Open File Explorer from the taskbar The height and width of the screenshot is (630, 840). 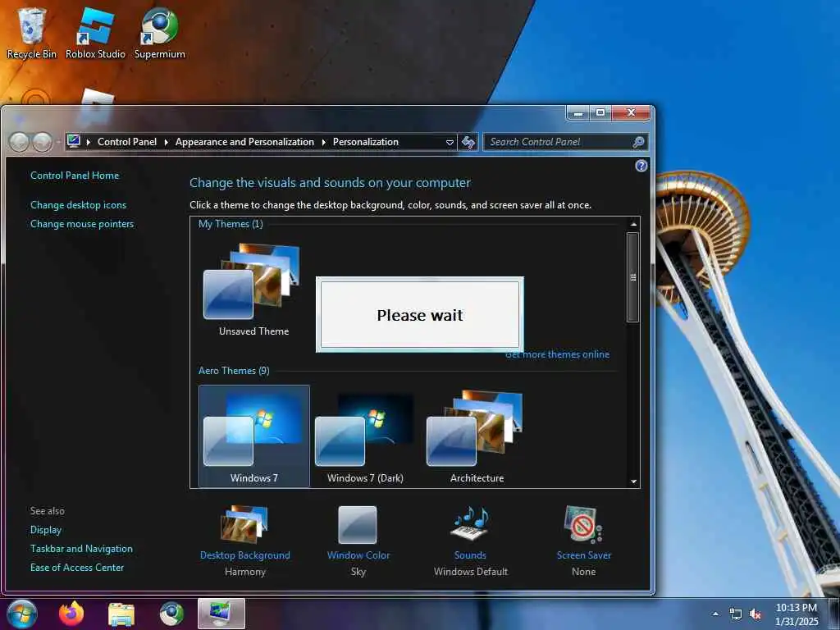pyautogui.click(x=121, y=614)
